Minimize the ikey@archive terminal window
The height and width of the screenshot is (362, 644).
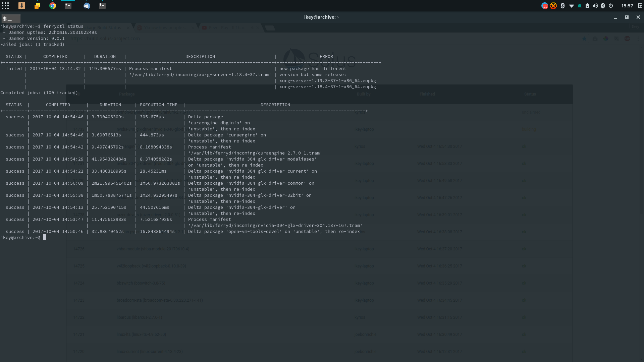tap(615, 17)
